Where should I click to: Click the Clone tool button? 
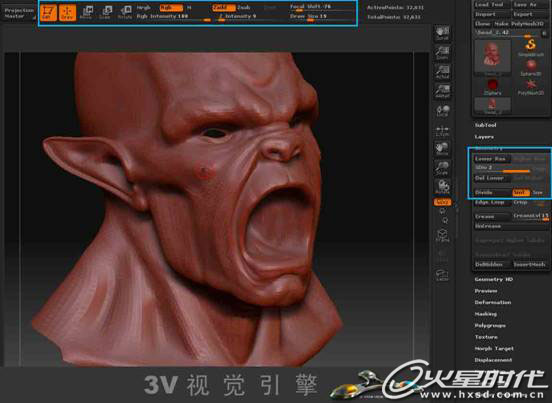click(482, 24)
